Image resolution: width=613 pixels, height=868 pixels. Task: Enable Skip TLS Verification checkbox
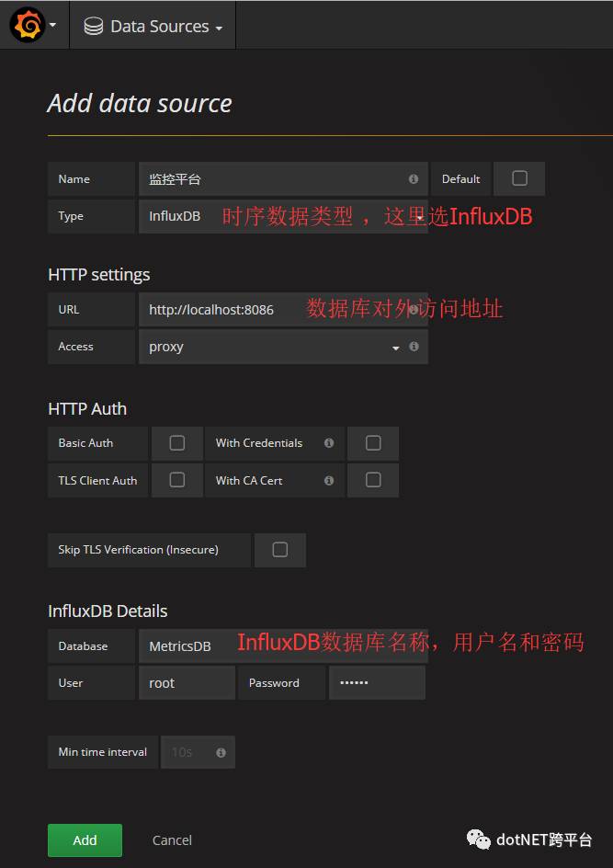tap(280, 550)
